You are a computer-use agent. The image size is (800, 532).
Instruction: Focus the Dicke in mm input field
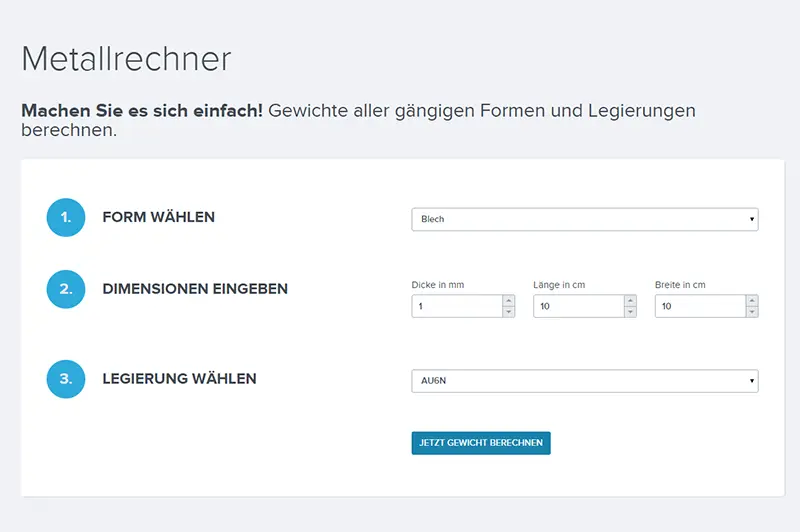coord(456,306)
